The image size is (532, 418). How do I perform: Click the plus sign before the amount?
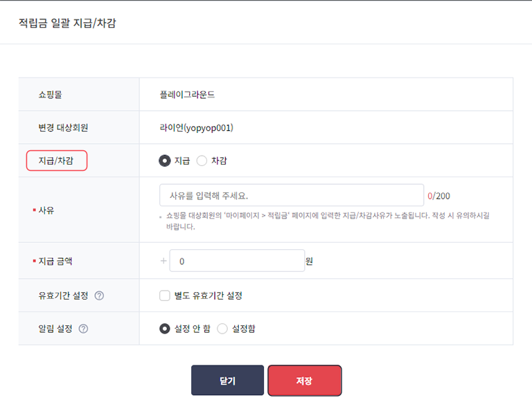(x=163, y=261)
